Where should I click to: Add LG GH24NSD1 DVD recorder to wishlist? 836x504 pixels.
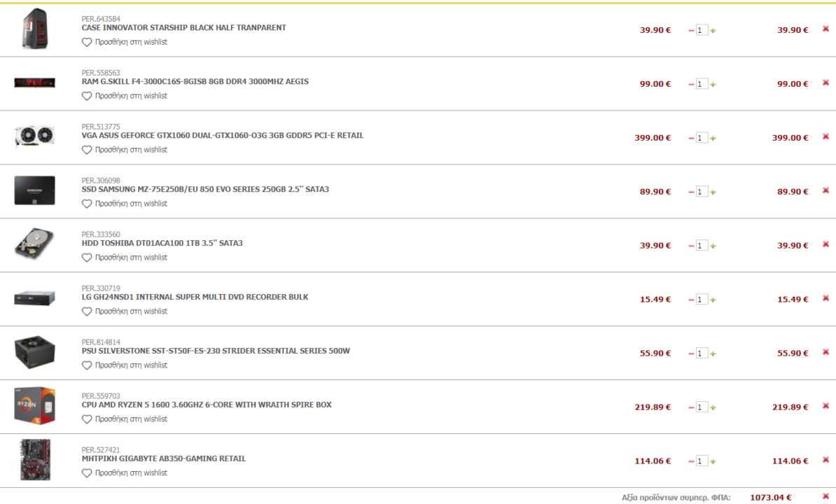[124, 311]
